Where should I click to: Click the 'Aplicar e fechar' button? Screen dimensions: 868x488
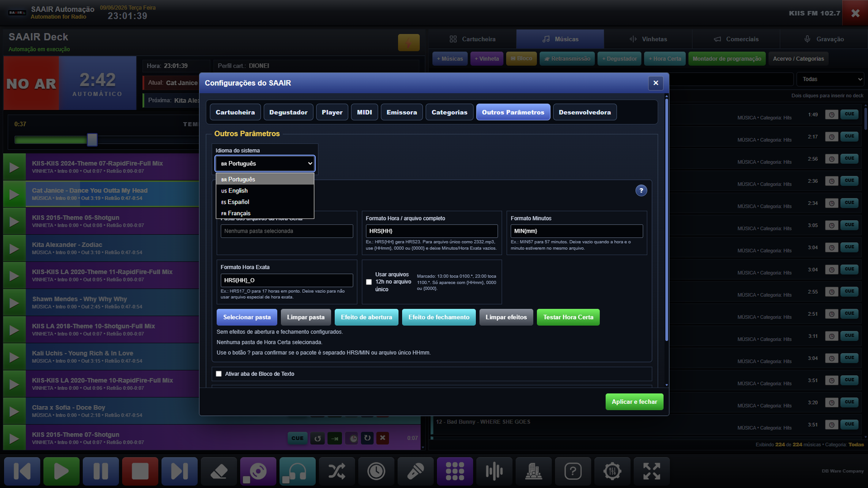coord(634,402)
